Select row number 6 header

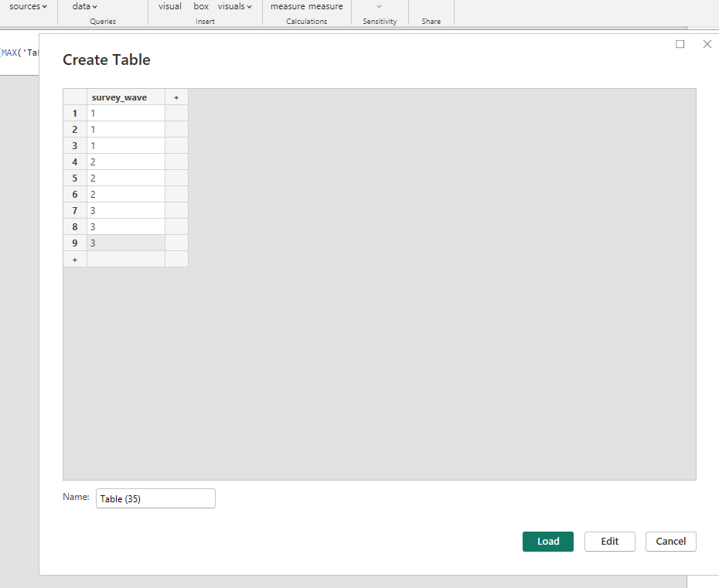(75, 194)
